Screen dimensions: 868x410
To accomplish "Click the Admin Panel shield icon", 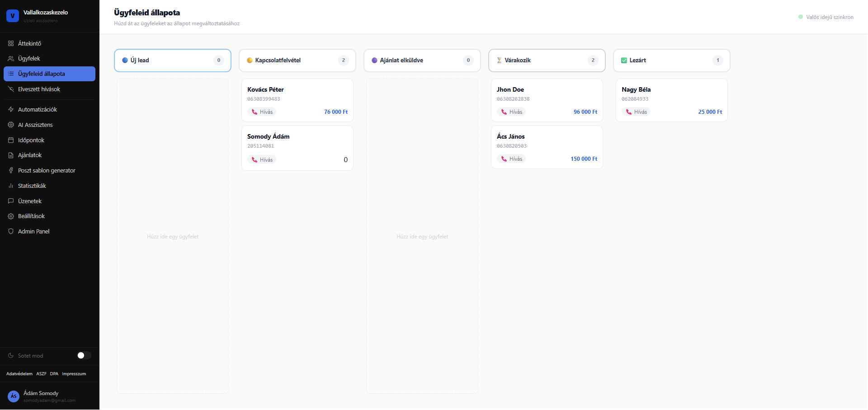I will (11, 231).
